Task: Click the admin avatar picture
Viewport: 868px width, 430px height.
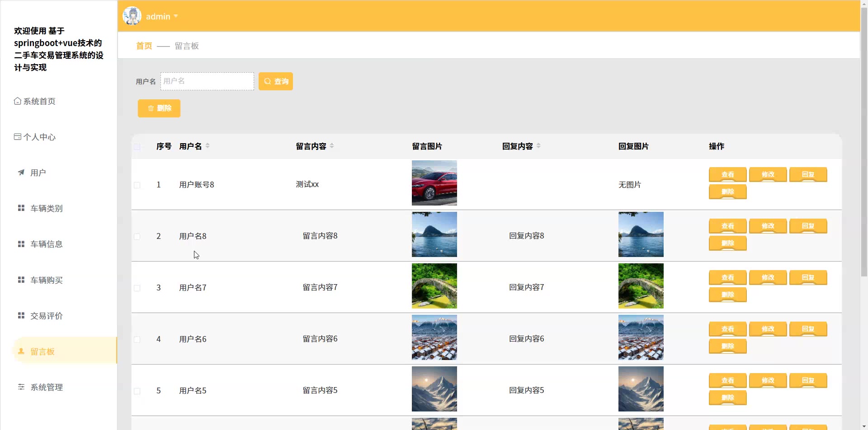Action: click(132, 16)
